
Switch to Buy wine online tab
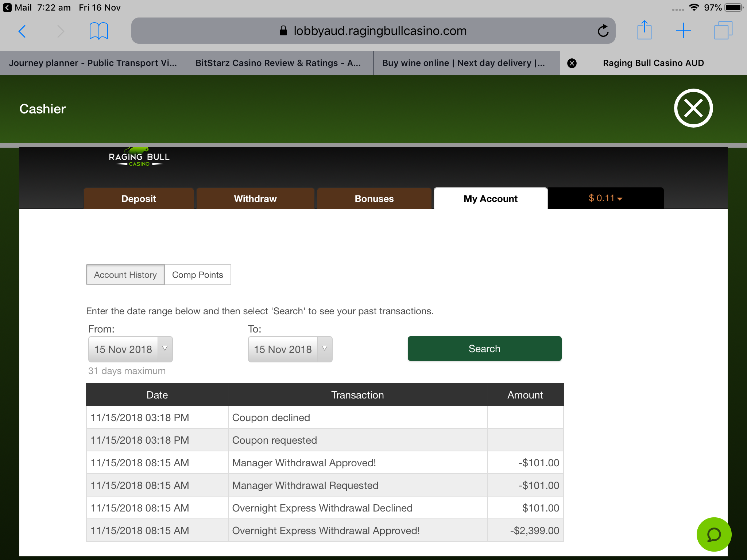(x=467, y=63)
